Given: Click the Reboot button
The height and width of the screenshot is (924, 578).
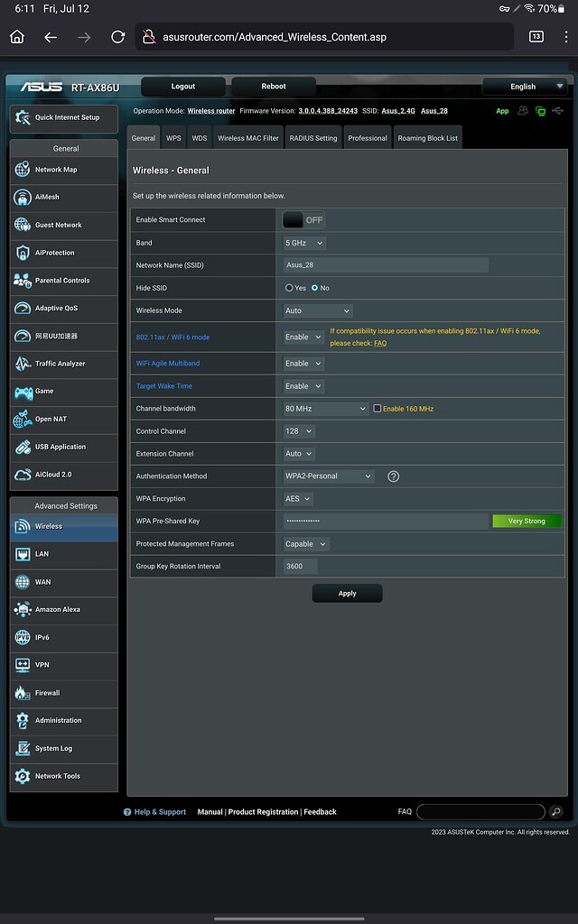Looking at the screenshot, I should tap(274, 87).
